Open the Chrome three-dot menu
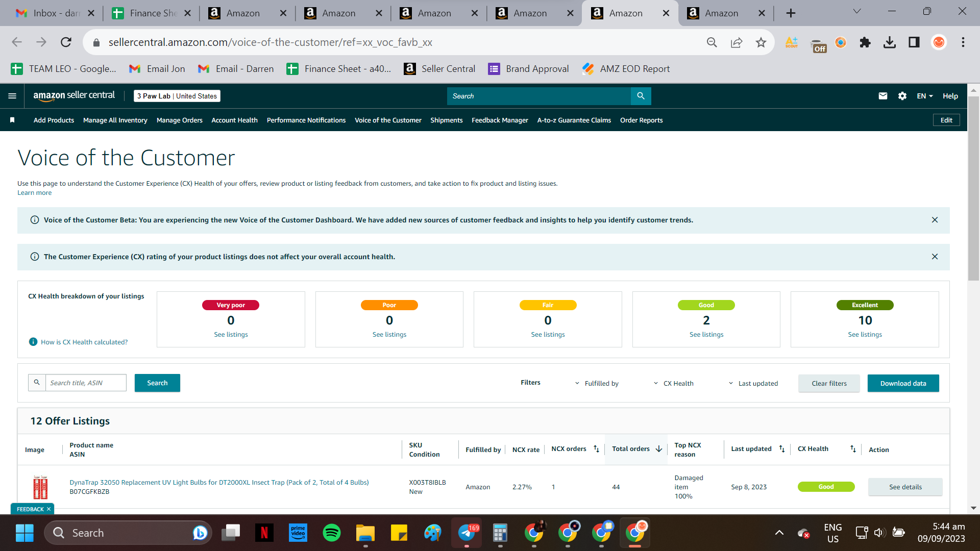Viewport: 980px width, 551px height. 963,42
